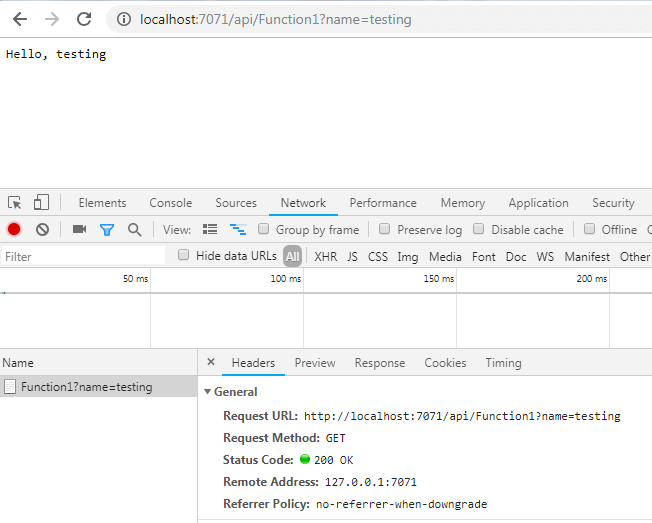Select the Network tab
The image size is (652, 523).
point(303,203)
